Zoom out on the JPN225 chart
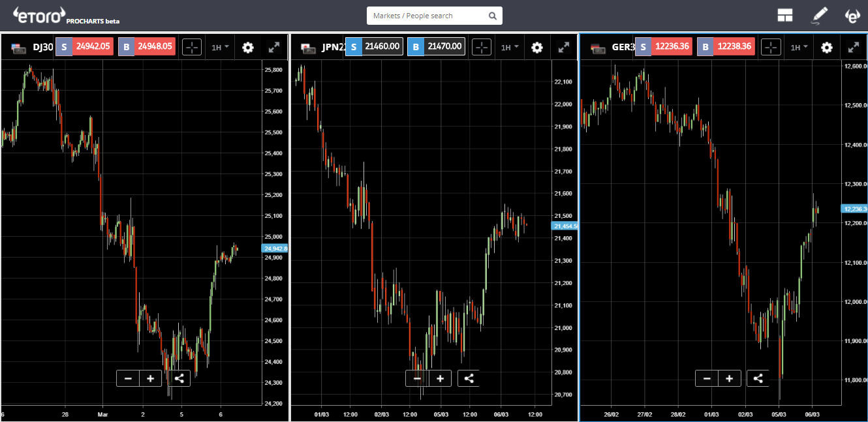The width and height of the screenshot is (868, 422). click(x=417, y=378)
